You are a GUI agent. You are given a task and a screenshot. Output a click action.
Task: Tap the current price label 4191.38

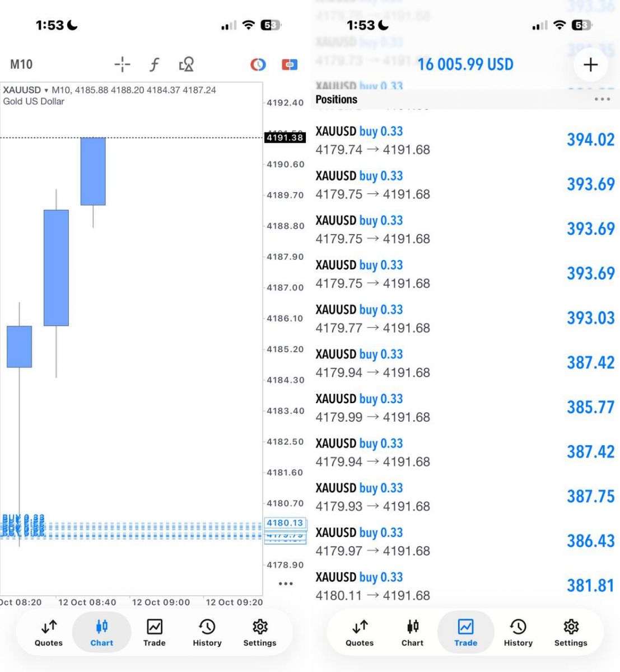[x=285, y=137]
